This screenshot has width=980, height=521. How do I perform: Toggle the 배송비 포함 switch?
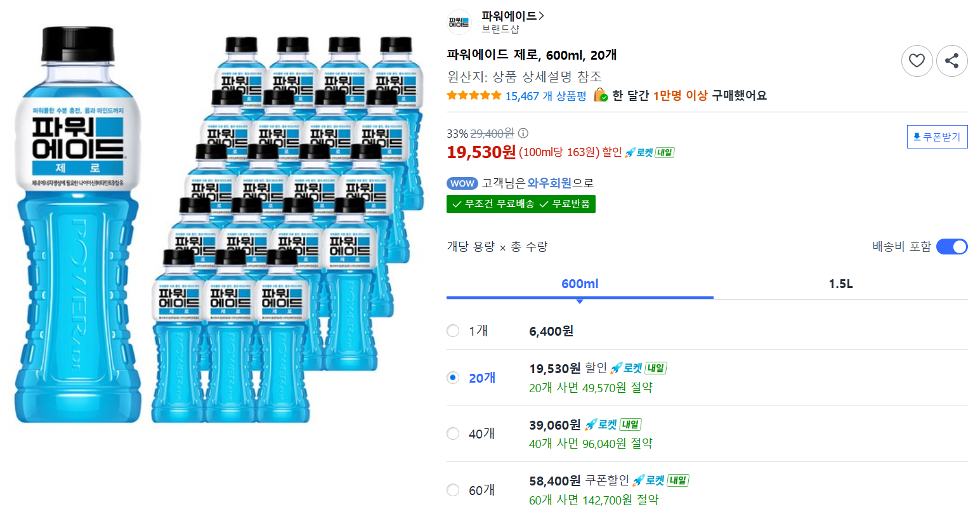point(951,247)
